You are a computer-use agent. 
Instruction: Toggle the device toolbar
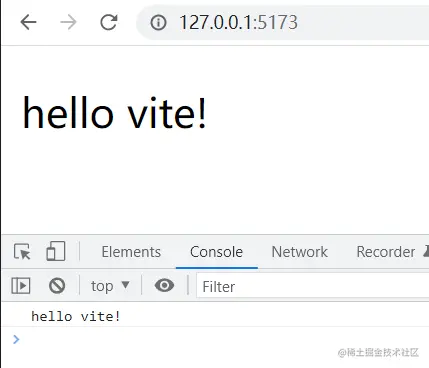(x=55, y=251)
